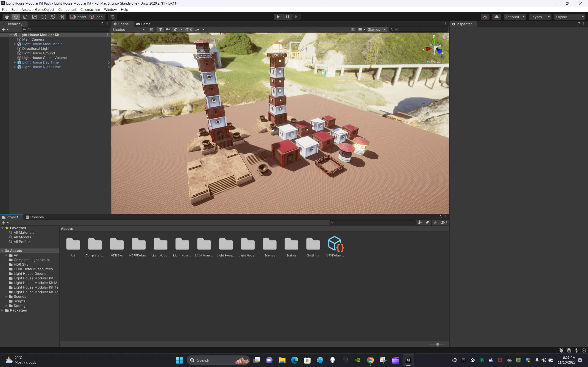Toggle 2D view mode
588x367 pixels.
pyautogui.click(x=151, y=29)
